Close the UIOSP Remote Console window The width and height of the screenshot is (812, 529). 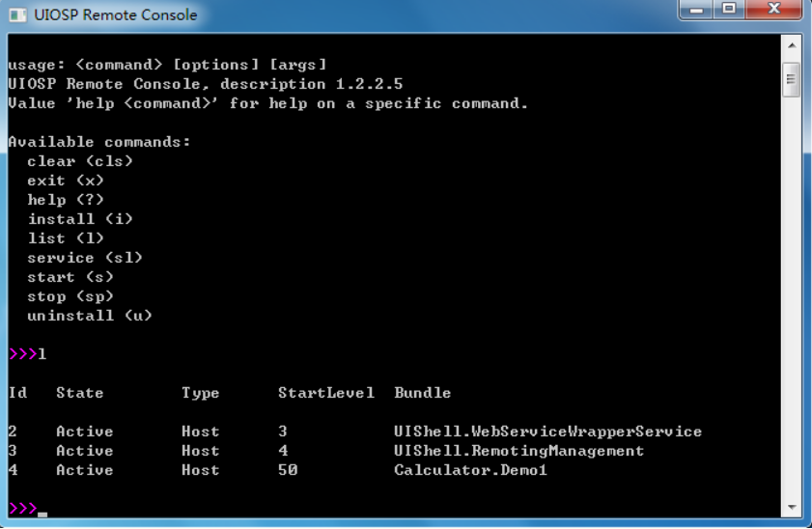coord(773,9)
